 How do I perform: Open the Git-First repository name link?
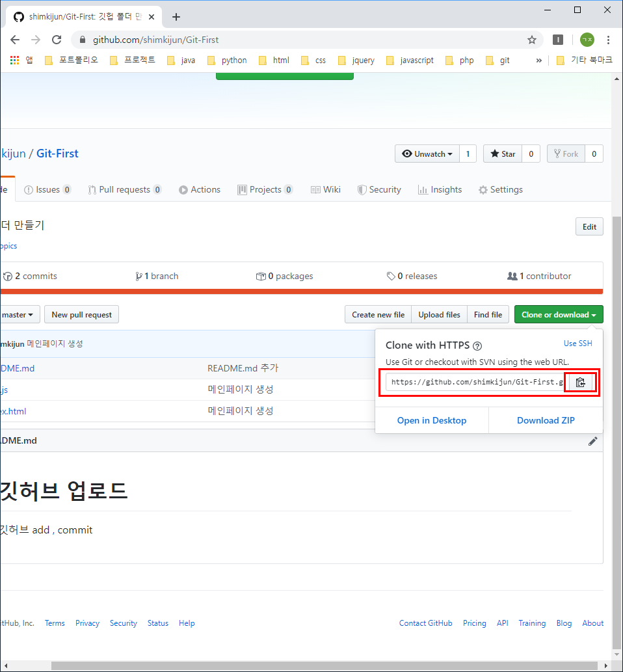(57, 154)
